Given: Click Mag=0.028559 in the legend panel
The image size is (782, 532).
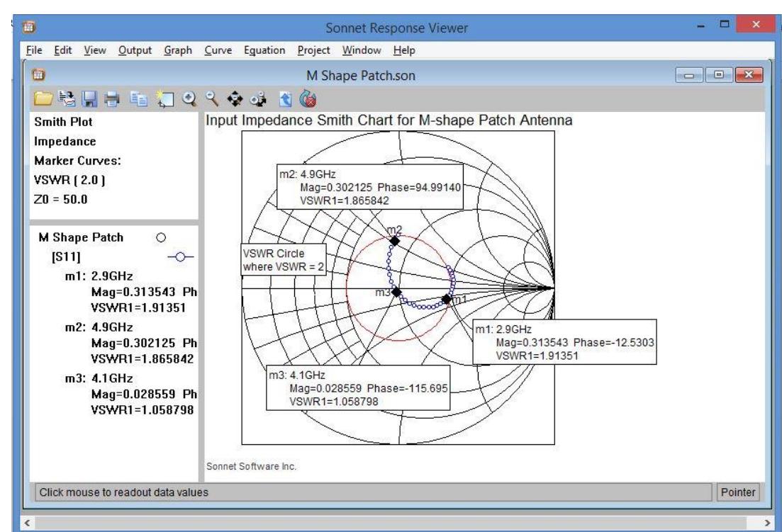Looking at the screenshot, I should tap(133, 395).
